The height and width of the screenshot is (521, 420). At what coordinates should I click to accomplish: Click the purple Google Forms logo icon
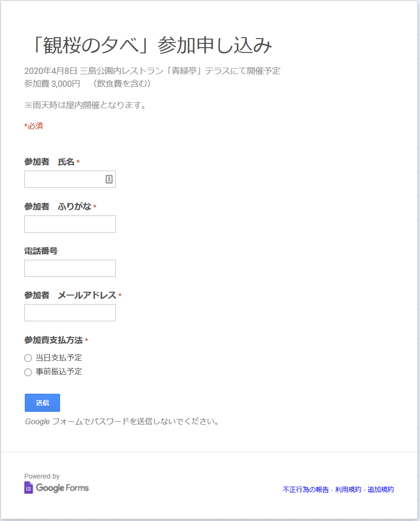tap(29, 488)
